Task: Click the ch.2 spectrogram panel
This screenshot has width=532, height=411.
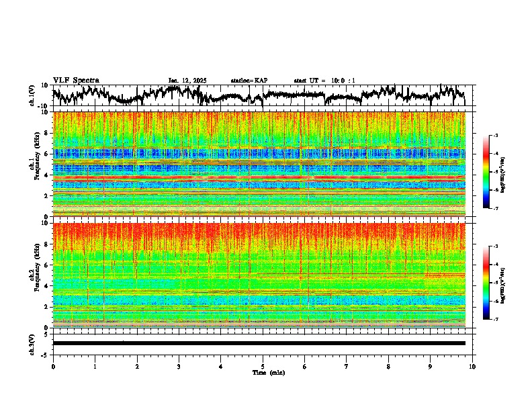Action: tap(259, 275)
